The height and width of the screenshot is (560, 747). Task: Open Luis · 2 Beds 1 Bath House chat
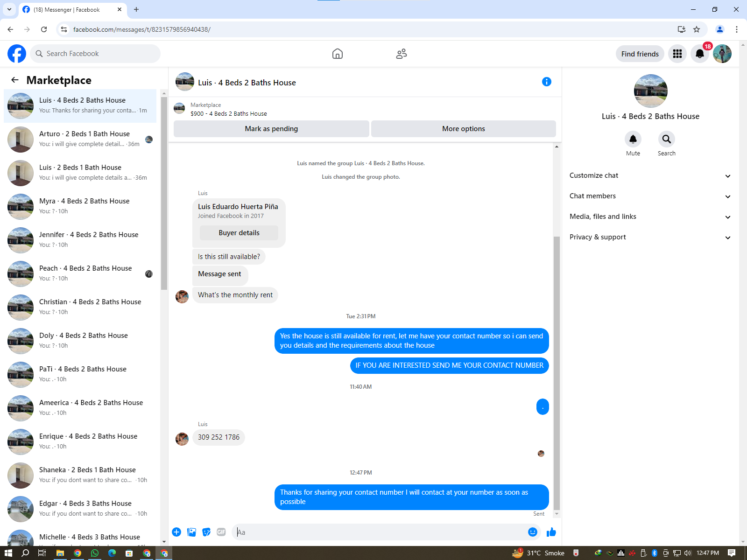pos(80,173)
